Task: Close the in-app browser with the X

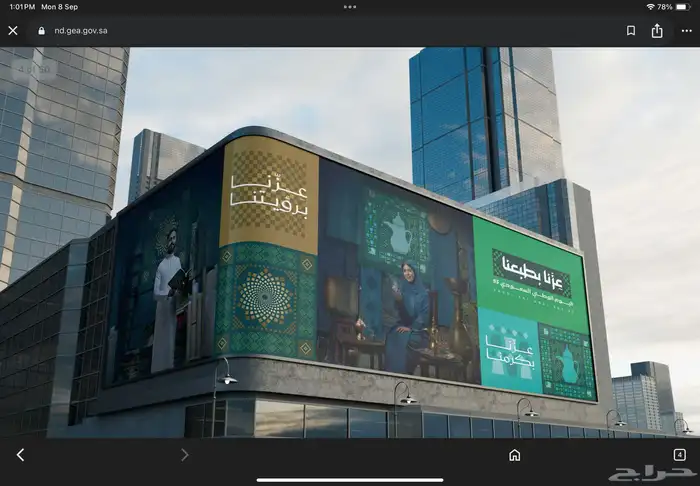Action: click(x=13, y=31)
